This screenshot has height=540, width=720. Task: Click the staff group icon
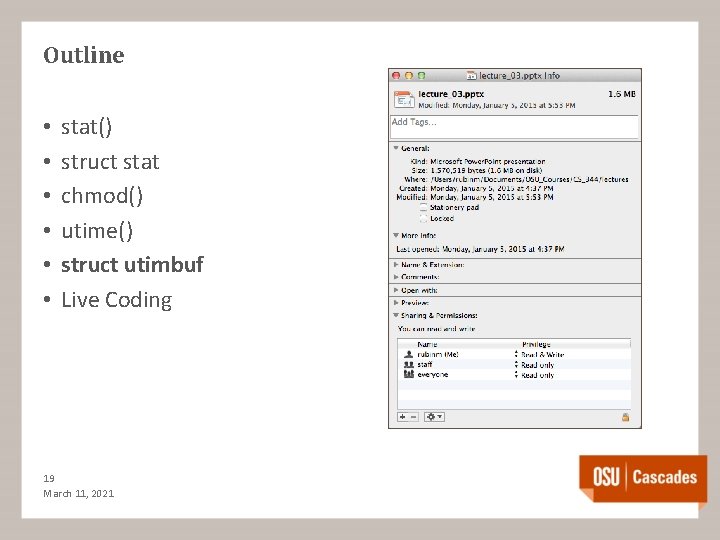coord(408,364)
